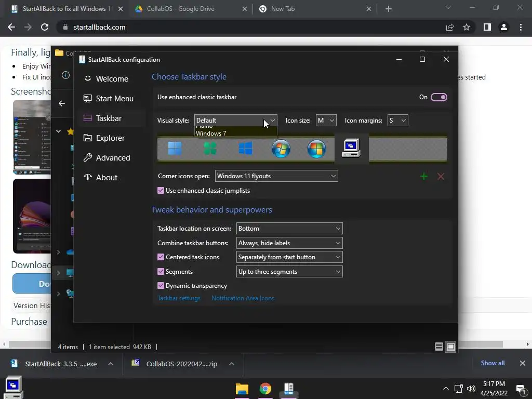The width and height of the screenshot is (532, 399).
Task: Open Combine taskbar buttons dropdown
Action: 289,243
